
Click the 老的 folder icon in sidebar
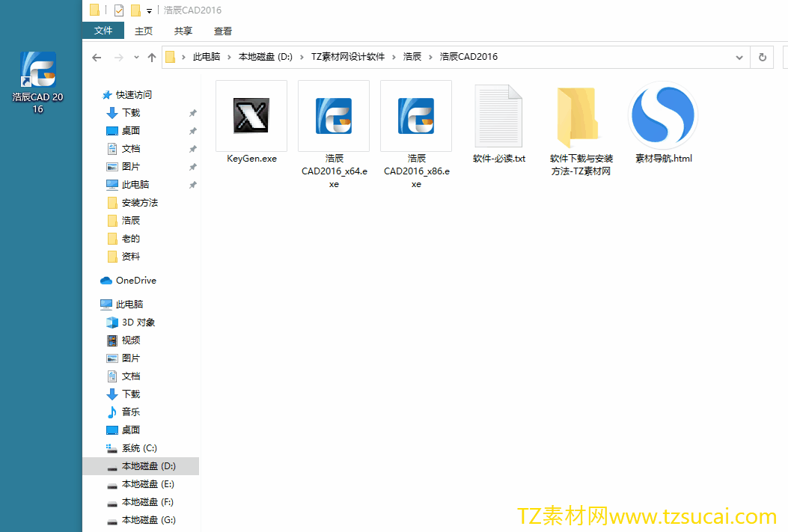point(112,239)
